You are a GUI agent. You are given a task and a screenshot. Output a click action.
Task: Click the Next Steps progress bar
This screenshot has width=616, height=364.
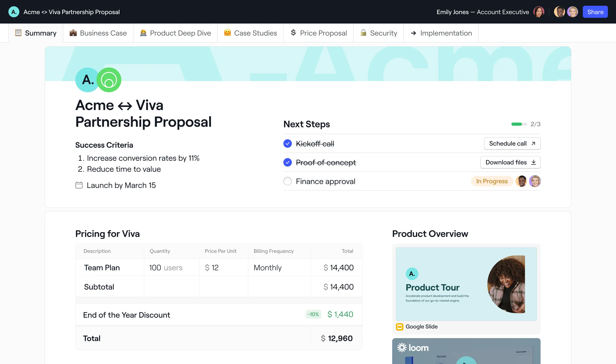coord(519,124)
